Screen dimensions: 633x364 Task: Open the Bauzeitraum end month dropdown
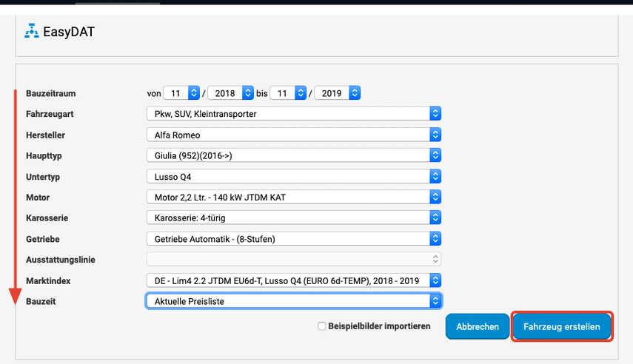289,93
